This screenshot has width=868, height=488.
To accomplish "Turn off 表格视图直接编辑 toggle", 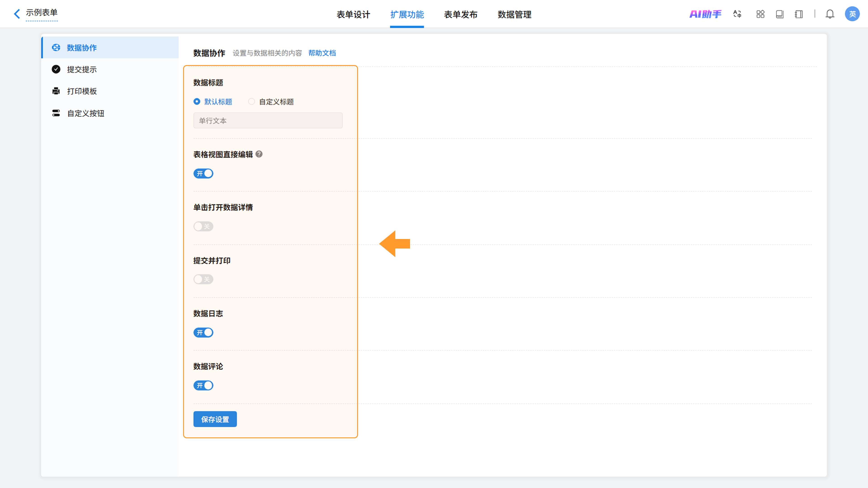I will (x=203, y=174).
